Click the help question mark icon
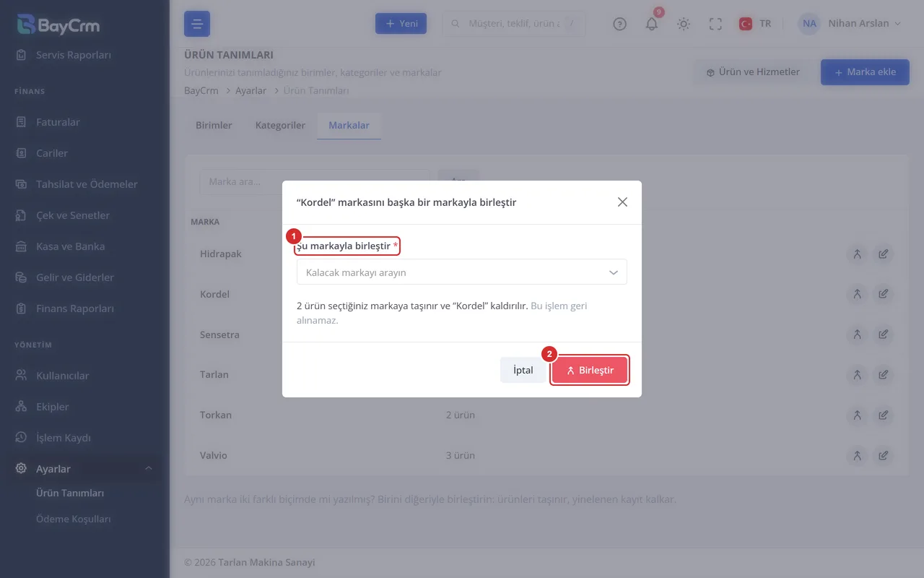 (x=619, y=24)
